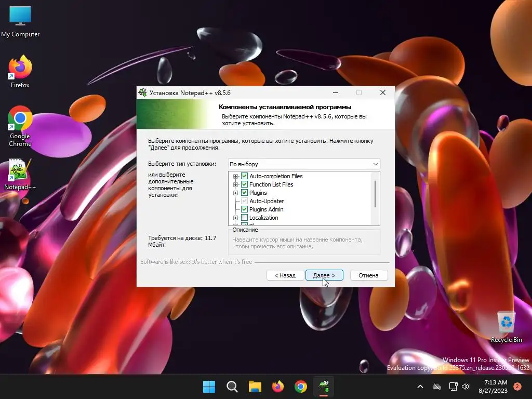Select the 'Localization' label
This screenshot has height=399, width=532.
coord(263,218)
